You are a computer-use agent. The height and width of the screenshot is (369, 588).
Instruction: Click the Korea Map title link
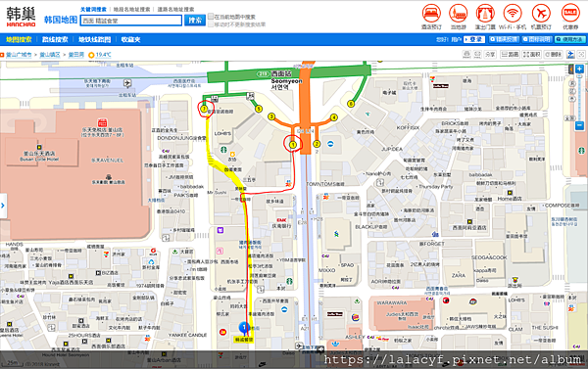pos(61,20)
